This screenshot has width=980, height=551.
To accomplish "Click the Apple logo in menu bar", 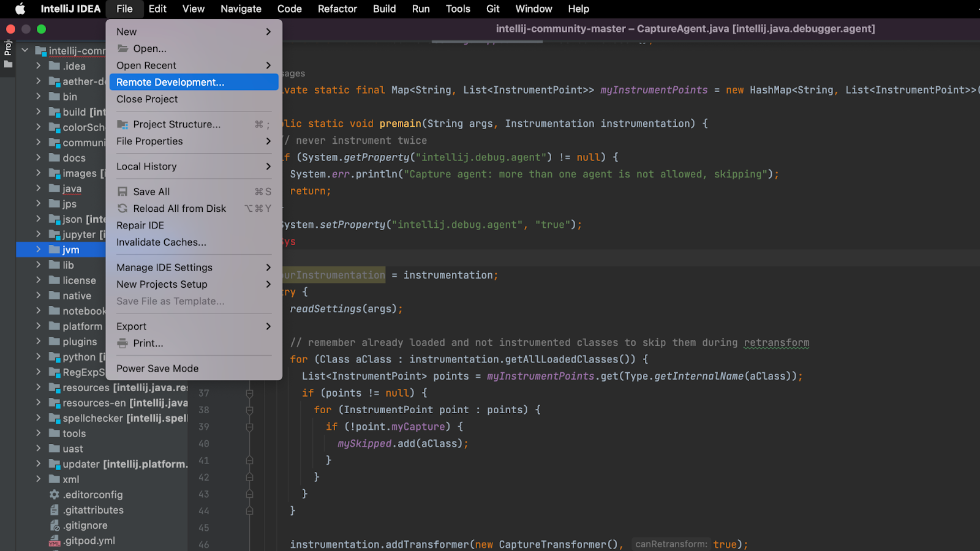I will (x=20, y=9).
